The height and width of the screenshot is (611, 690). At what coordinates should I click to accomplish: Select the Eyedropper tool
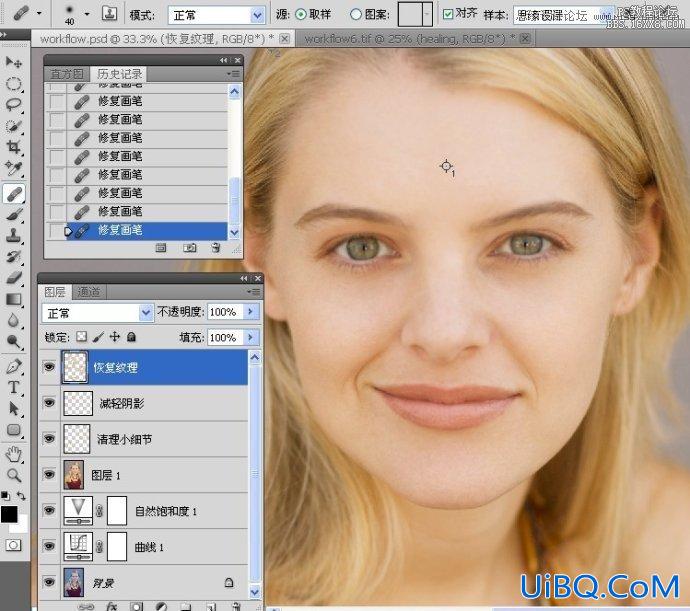(14, 169)
